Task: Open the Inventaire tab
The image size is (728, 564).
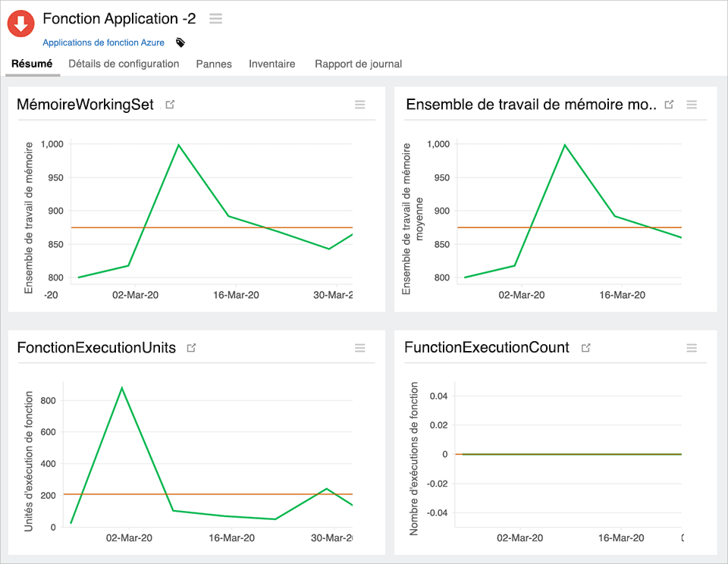Action: (271, 64)
